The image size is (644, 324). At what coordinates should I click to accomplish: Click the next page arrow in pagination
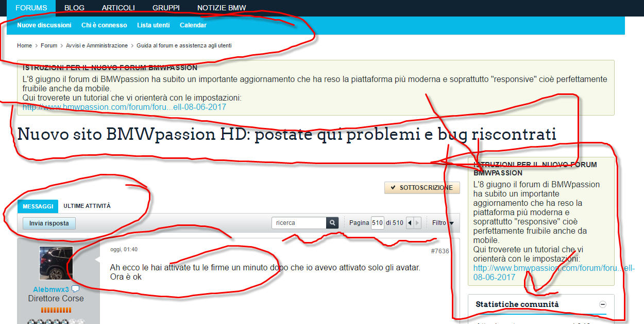(x=417, y=223)
